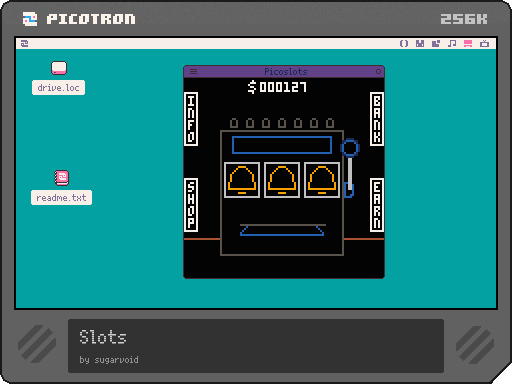512x384 pixels.
Task: Open the map editor icon in menu bar
Action: (x=436, y=44)
